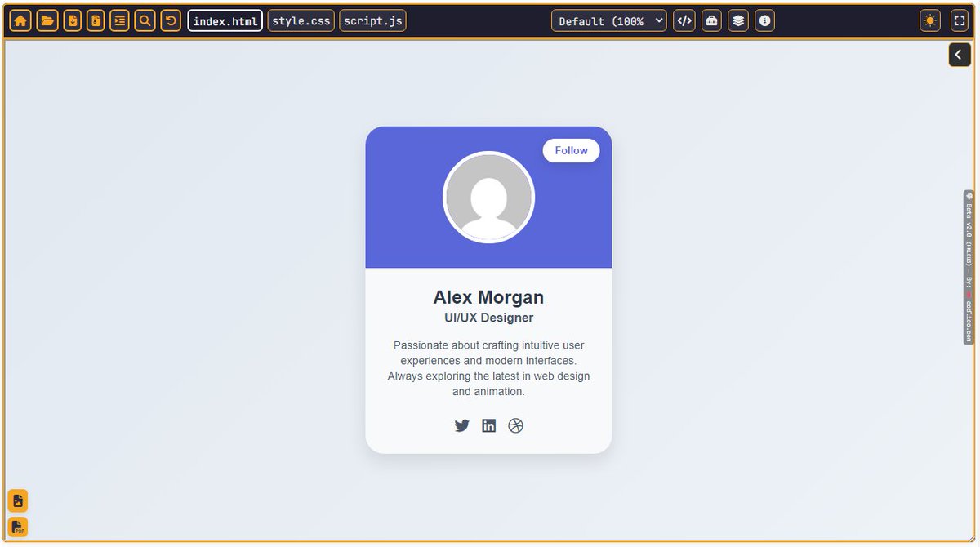The height and width of the screenshot is (547, 980).
Task: Open a folder with folder icon
Action: (47, 20)
